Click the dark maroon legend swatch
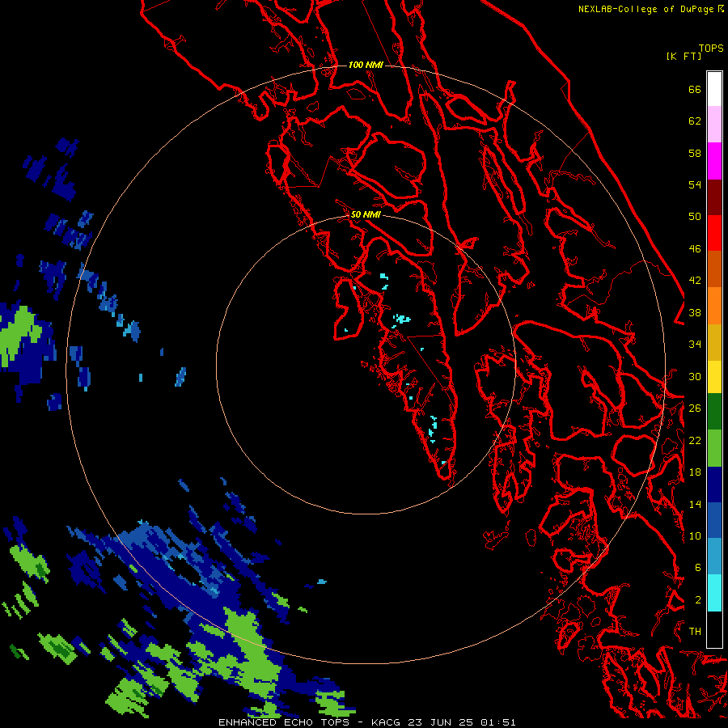The image size is (728, 728). click(714, 197)
